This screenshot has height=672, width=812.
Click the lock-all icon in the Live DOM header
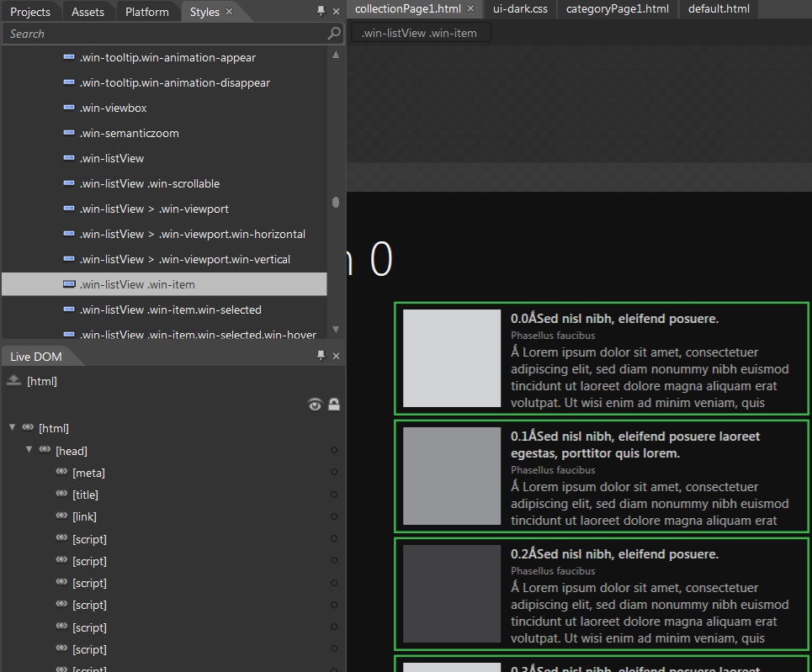tap(334, 405)
